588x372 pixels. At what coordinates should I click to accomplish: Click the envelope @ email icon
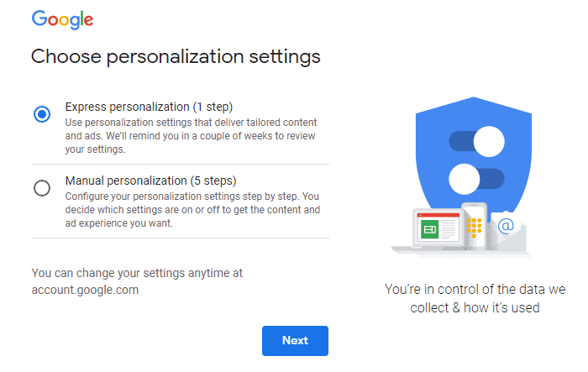point(506,226)
